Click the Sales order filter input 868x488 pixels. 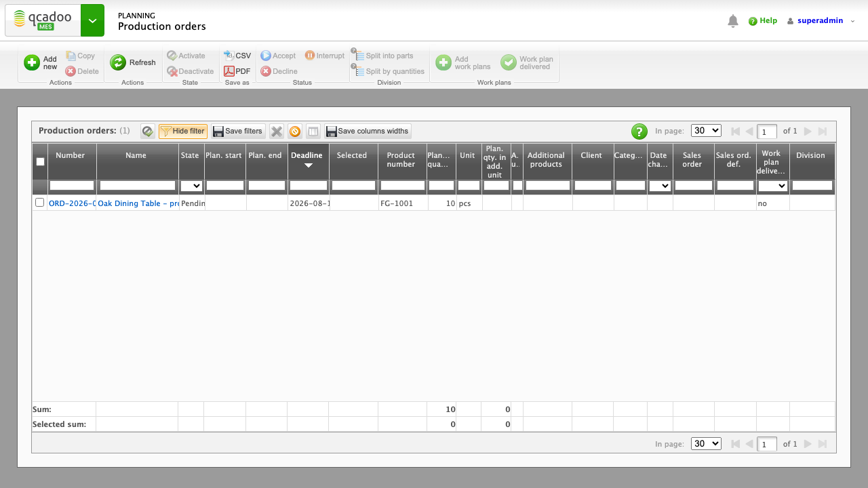pyautogui.click(x=694, y=186)
